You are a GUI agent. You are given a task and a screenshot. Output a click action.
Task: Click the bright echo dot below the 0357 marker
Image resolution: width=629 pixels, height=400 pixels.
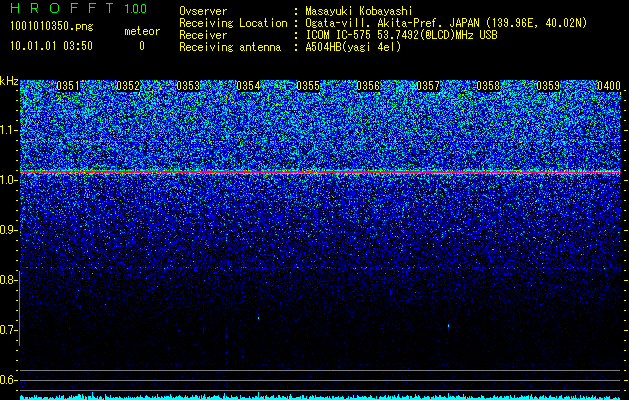(x=448, y=326)
